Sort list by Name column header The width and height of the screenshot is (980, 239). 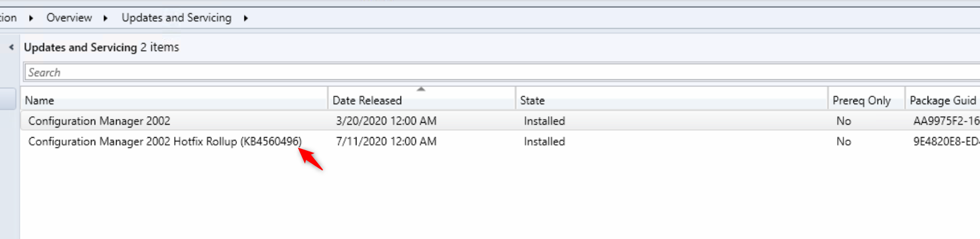tap(173, 100)
